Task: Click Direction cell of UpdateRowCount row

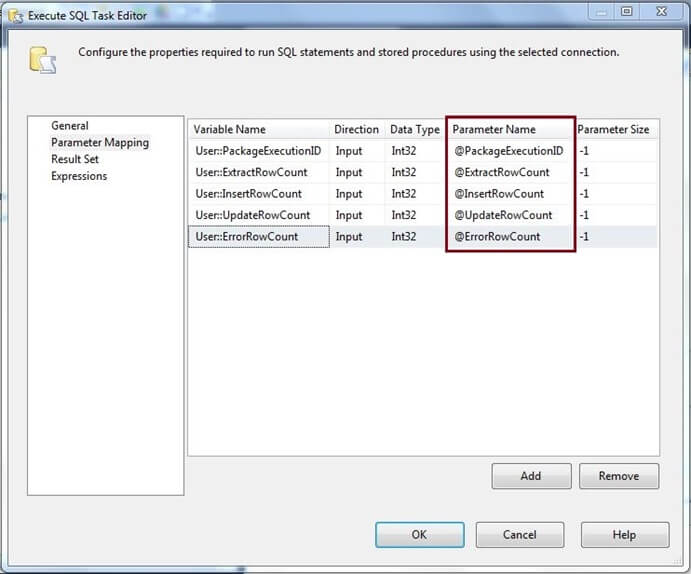Action: (x=357, y=215)
